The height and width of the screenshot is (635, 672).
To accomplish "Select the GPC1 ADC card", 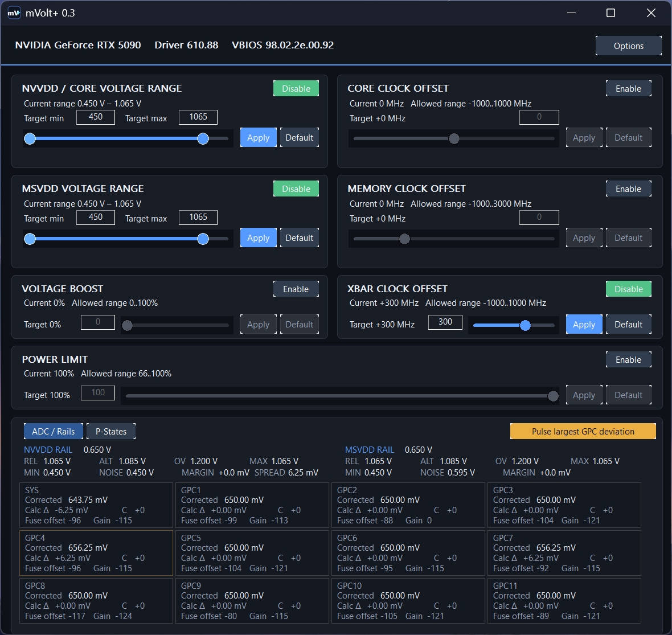I will tap(252, 505).
